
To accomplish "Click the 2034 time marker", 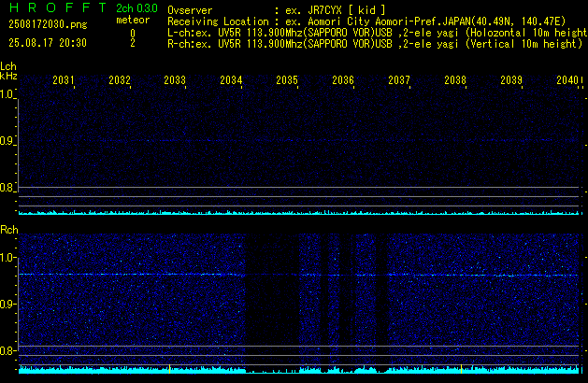I will tap(232, 80).
